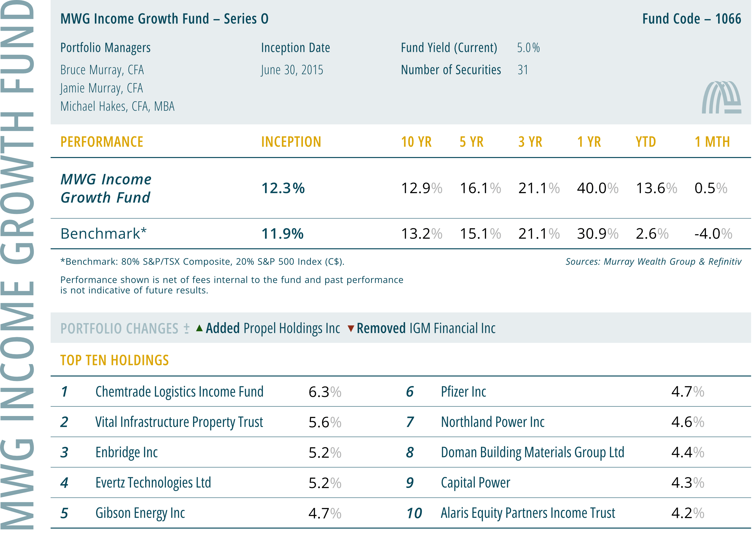Image resolution: width=756 pixels, height=533 pixels.
Task: Open the Vital Infrastructure Property Trust holding
Action: tap(179, 422)
